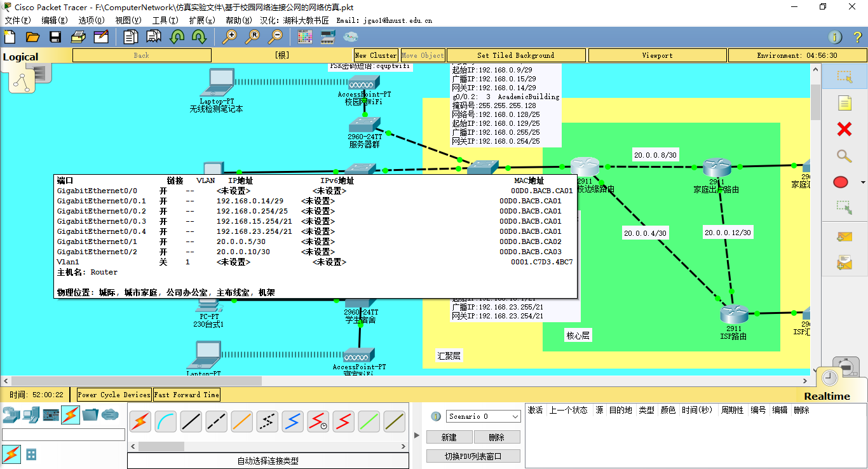This screenshot has height=469, width=868.
Task: Choose the Select tool on right panel
Action: (844, 76)
